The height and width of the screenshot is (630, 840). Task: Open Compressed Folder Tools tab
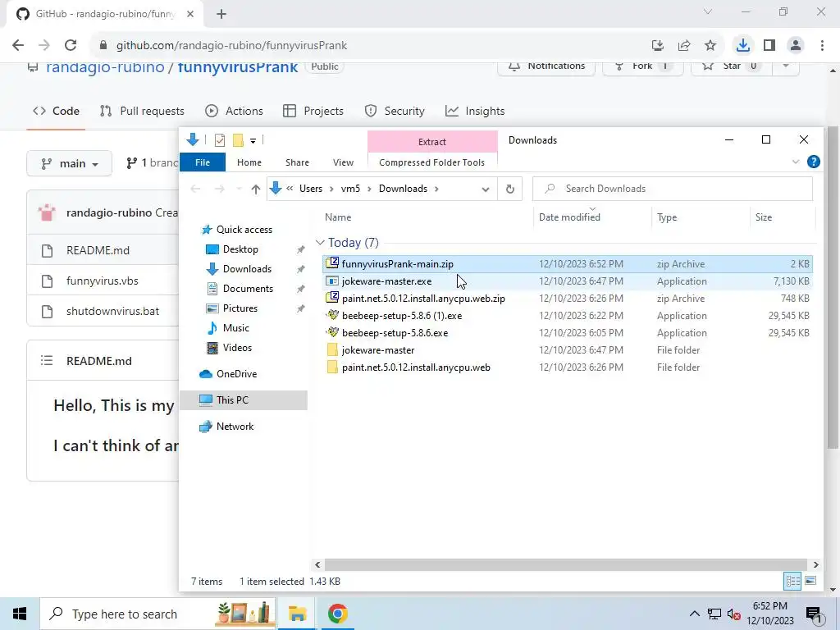[431, 162]
